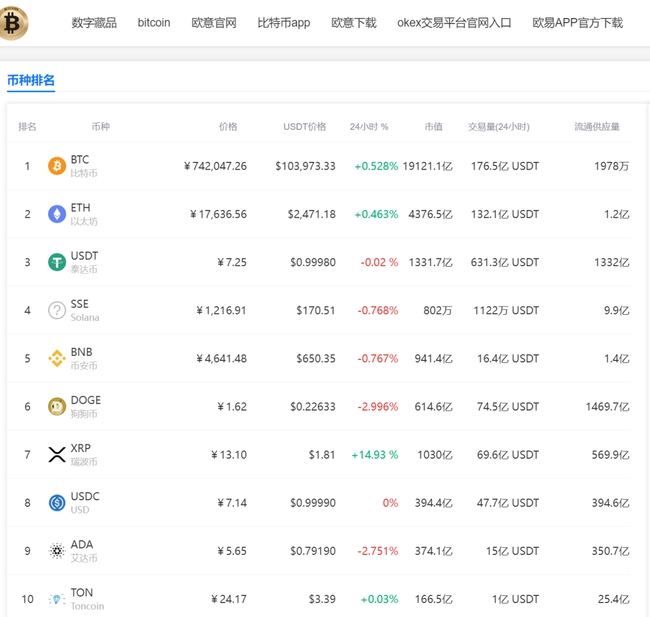
Task: Go to 欧意官网 in the navigation
Action: (x=214, y=22)
